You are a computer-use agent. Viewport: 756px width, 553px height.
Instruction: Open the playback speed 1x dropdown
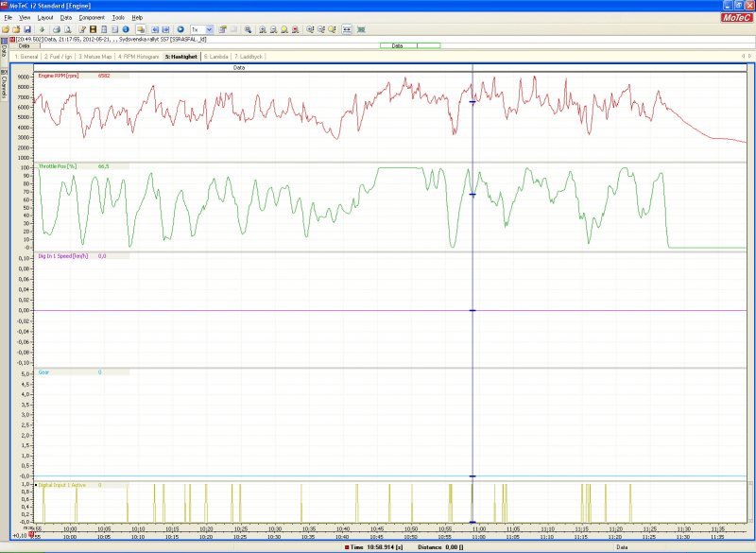point(201,29)
